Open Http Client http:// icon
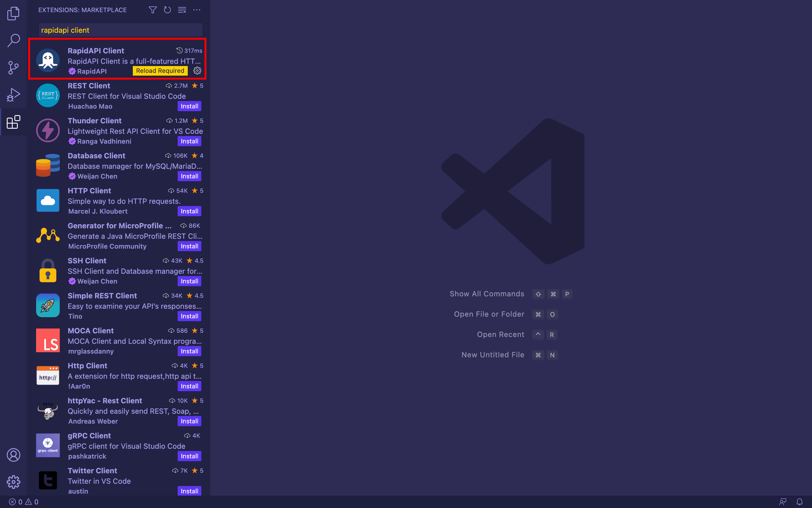This screenshot has height=508, width=812. tap(48, 375)
